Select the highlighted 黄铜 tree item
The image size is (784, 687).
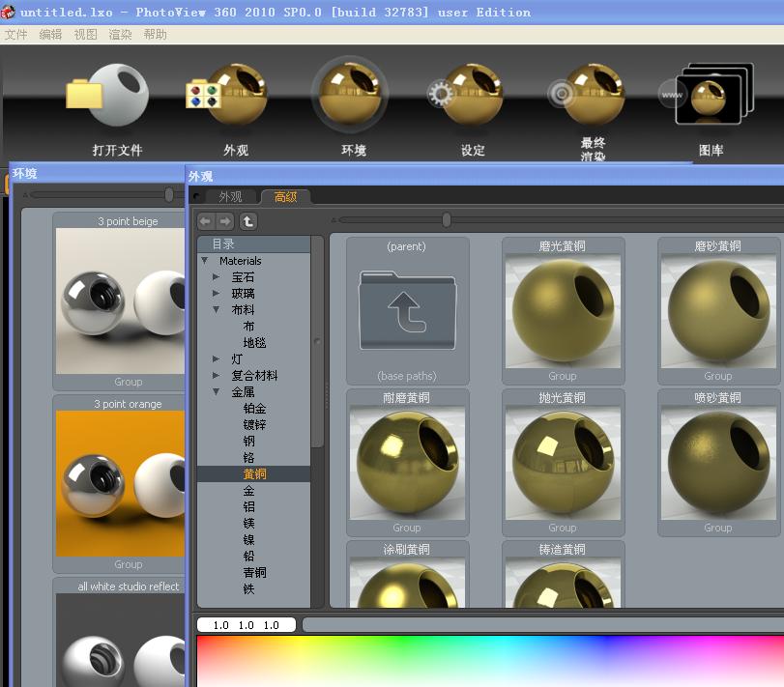[x=254, y=473]
